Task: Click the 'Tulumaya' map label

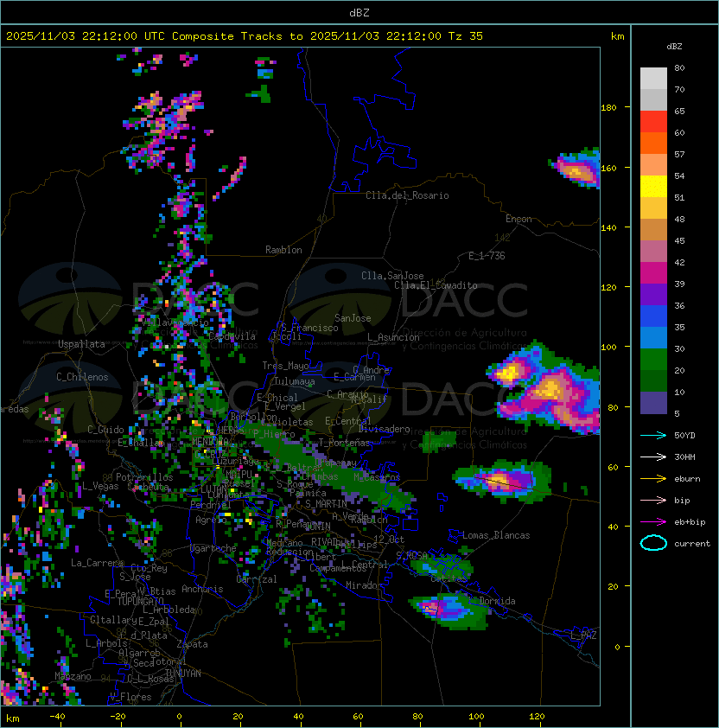Action: pyautogui.click(x=295, y=381)
